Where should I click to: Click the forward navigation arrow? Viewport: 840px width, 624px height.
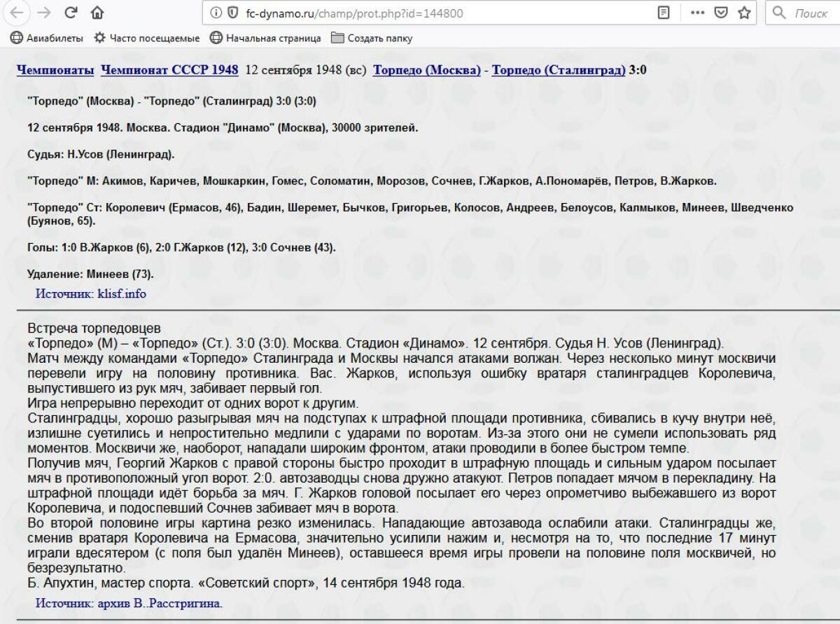[43, 13]
